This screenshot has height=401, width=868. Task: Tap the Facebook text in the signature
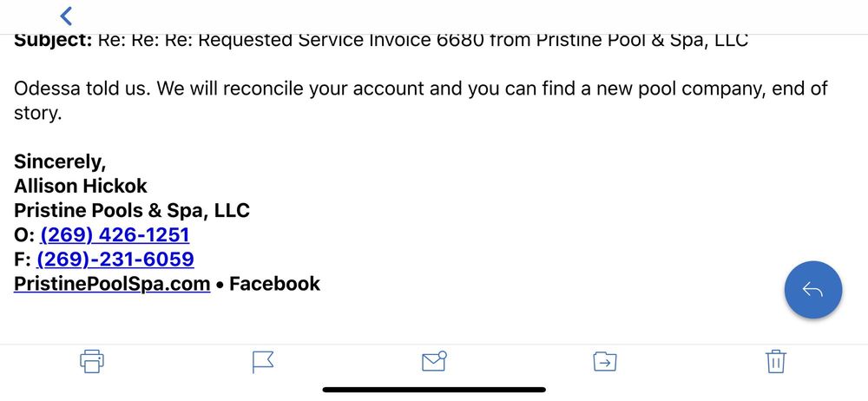[274, 284]
